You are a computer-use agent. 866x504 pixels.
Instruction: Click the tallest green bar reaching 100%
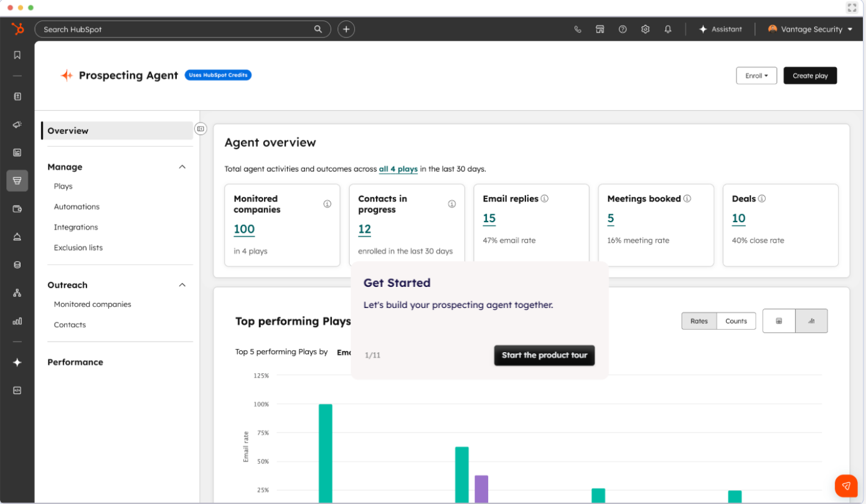click(326, 454)
